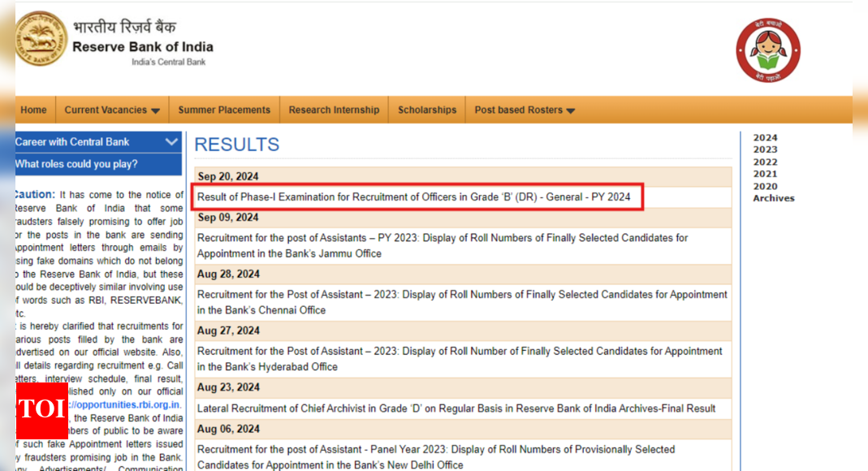Image resolution: width=868 pixels, height=471 pixels.
Task: Expand the Career with Central Bank chevron
Action: click(x=171, y=141)
